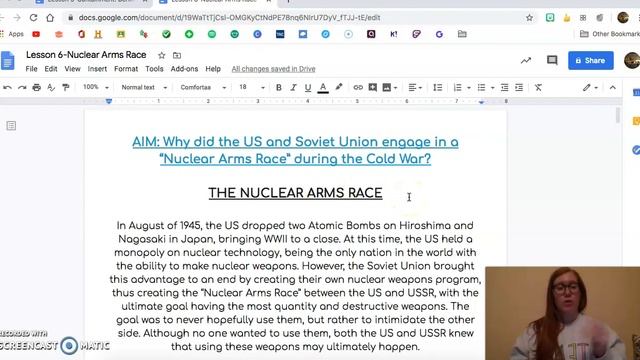The height and width of the screenshot is (360, 640).
Task: Click THE NUCLEAR ARMS RACE heading
Action: point(295,193)
